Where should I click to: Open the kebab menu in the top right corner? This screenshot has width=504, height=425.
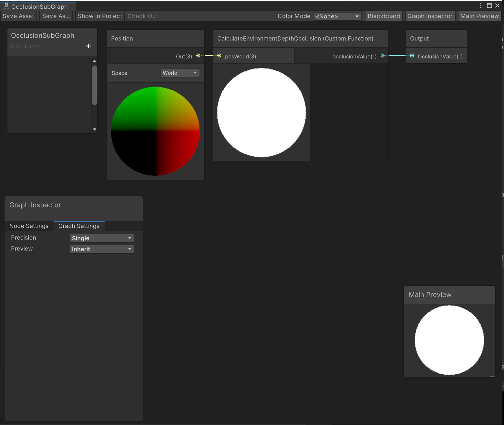[x=481, y=5]
